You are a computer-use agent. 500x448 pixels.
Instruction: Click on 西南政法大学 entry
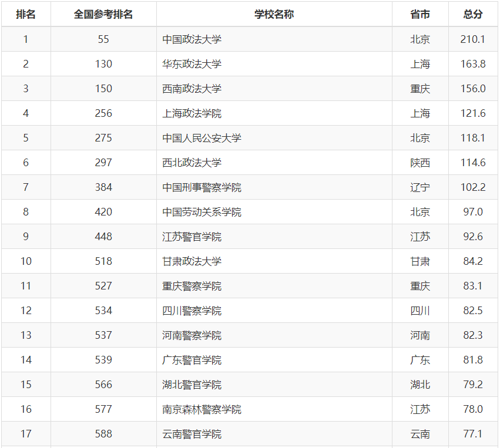(x=192, y=89)
